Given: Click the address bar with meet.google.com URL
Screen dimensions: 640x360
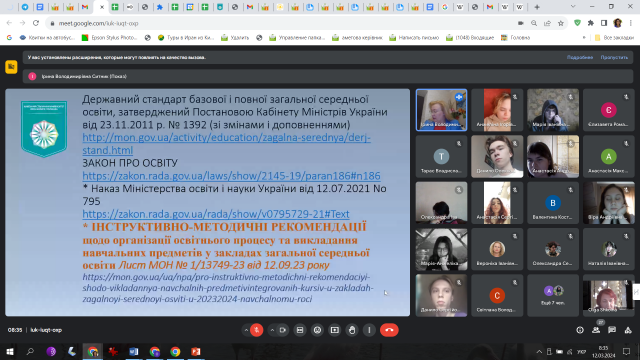Looking at the screenshot, I should [282, 23].
